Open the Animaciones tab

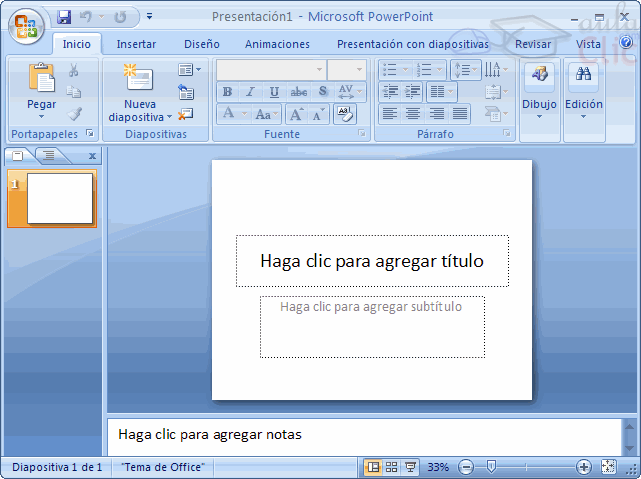pos(277,44)
